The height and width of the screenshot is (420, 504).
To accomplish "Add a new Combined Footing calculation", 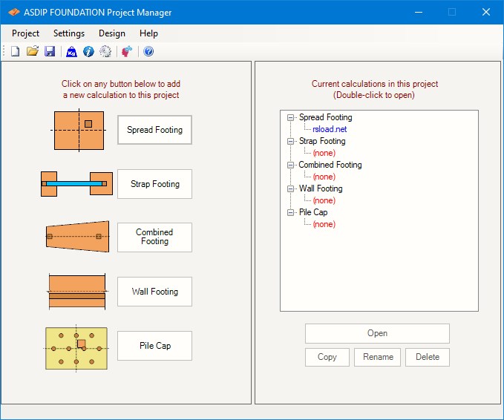I will pyautogui.click(x=154, y=237).
